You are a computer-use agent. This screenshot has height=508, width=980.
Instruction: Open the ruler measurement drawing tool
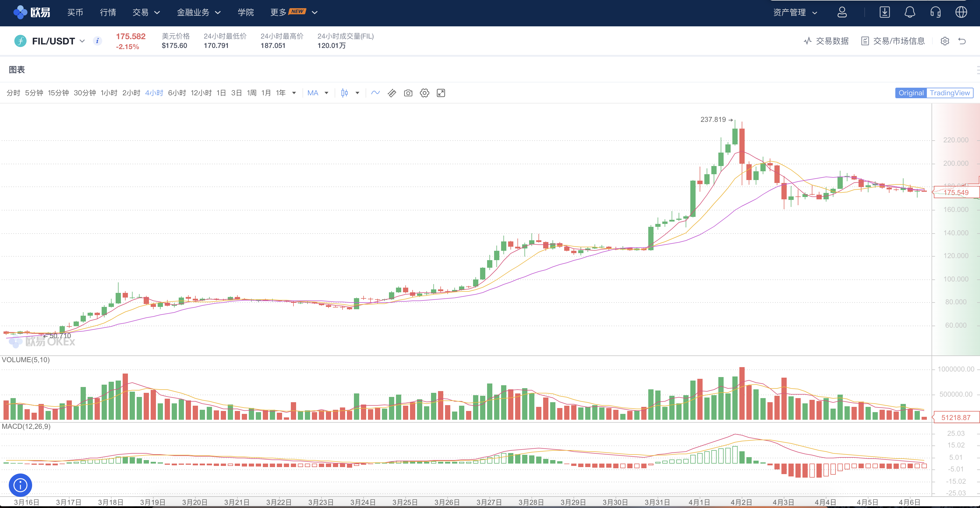pyautogui.click(x=392, y=93)
